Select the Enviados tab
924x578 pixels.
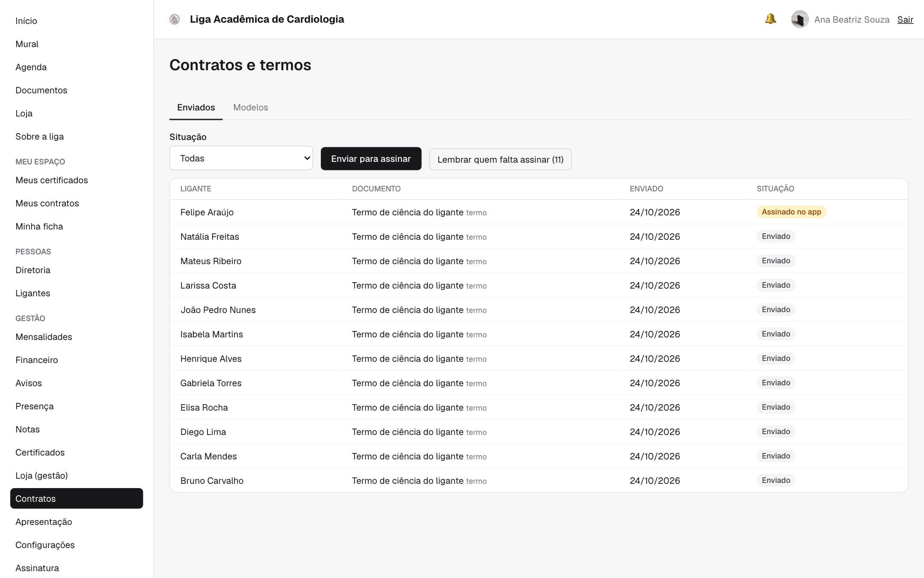coord(196,107)
